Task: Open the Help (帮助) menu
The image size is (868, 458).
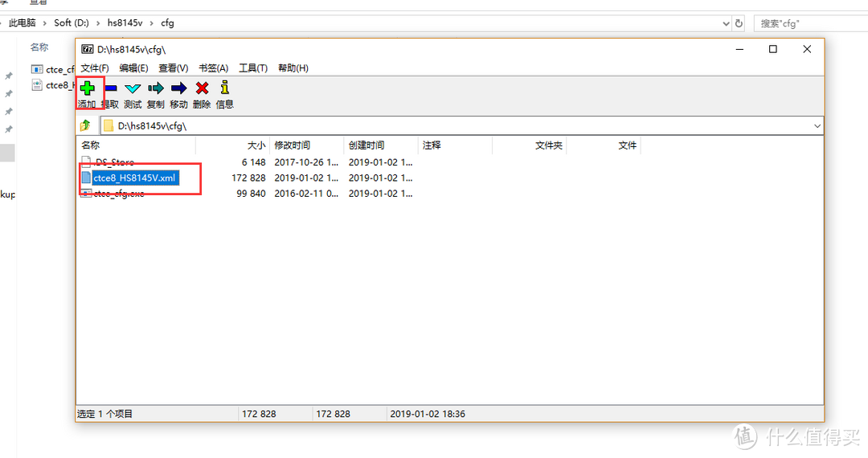Action: point(293,68)
